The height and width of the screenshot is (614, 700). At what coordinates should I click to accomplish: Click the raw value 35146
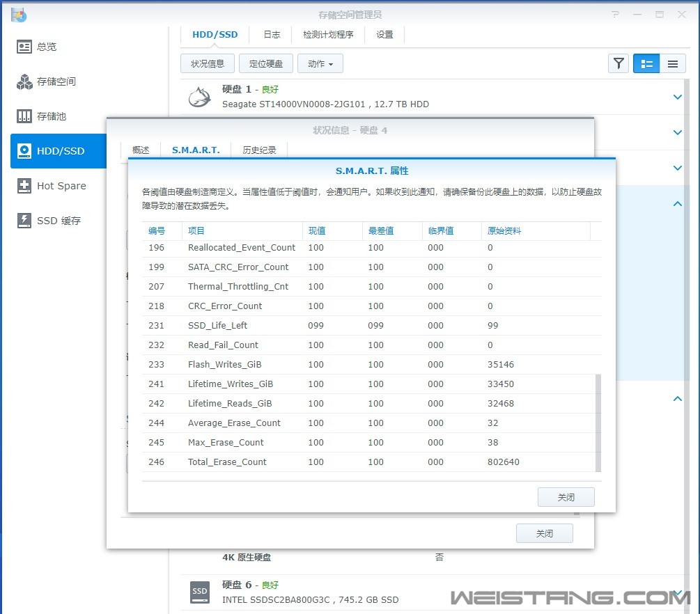click(500, 365)
